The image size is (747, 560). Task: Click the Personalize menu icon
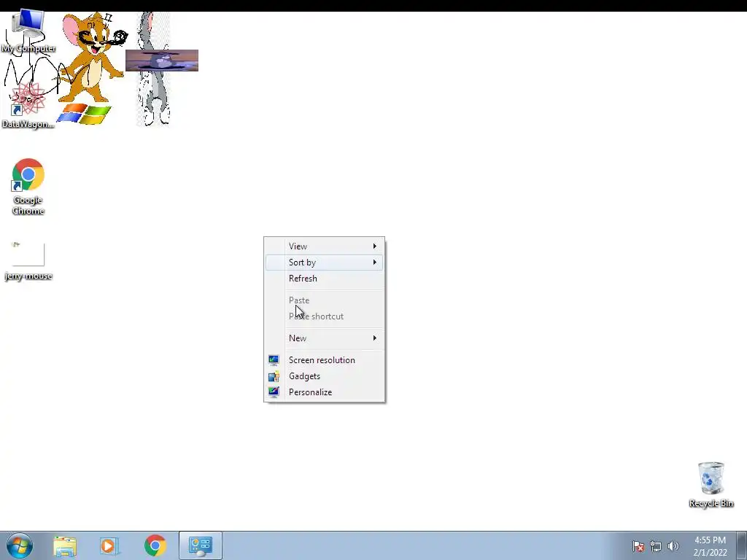coord(274,392)
